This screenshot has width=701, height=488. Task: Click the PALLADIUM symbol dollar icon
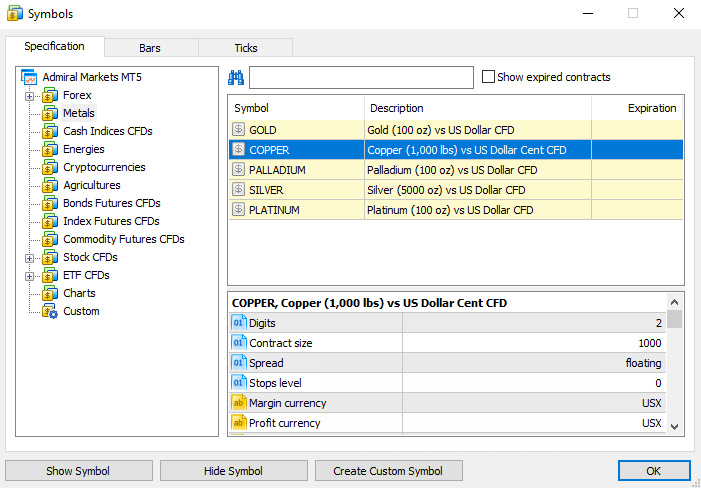pos(239,169)
